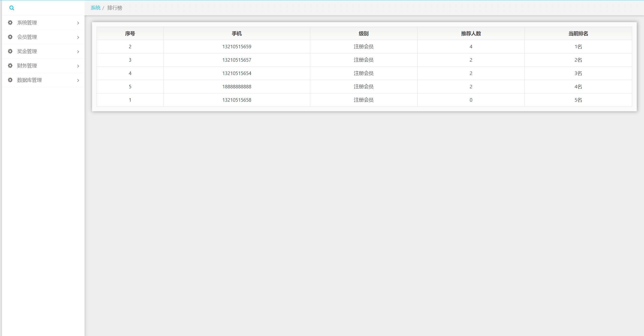Click the 手机 column header
The height and width of the screenshot is (336, 644).
[237, 33]
